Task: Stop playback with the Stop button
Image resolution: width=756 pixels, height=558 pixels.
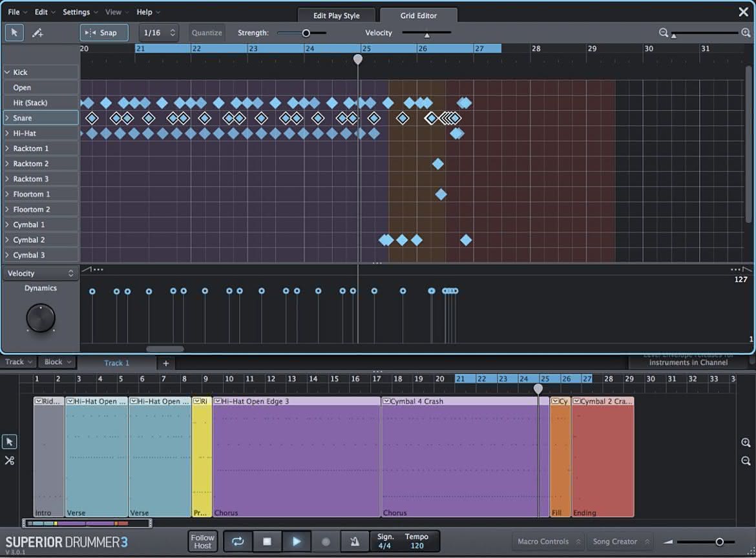Action: [x=267, y=542]
